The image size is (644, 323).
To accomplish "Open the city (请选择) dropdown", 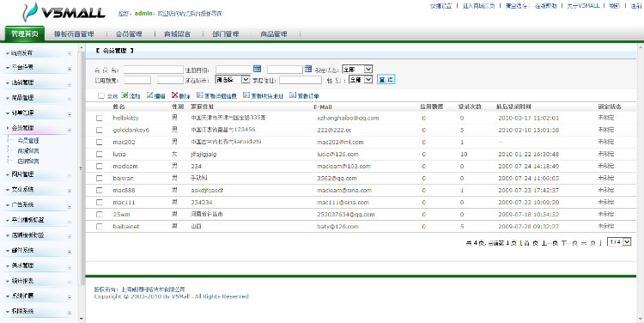I will (233, 79).
